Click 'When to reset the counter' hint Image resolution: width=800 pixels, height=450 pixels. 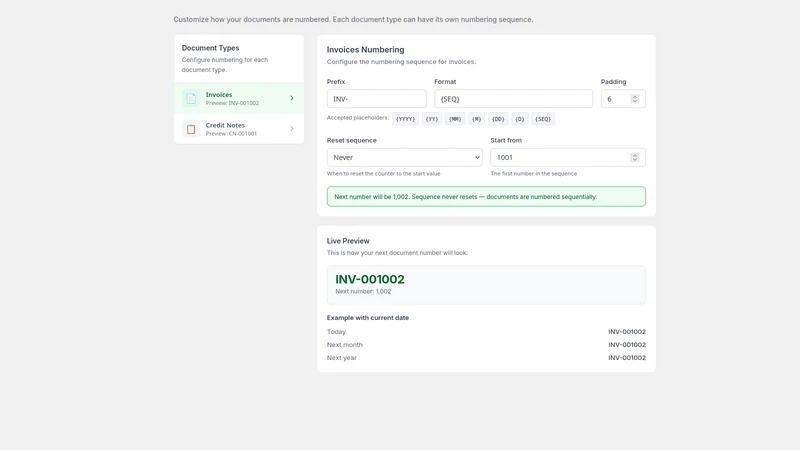click(x=383, y=174)
